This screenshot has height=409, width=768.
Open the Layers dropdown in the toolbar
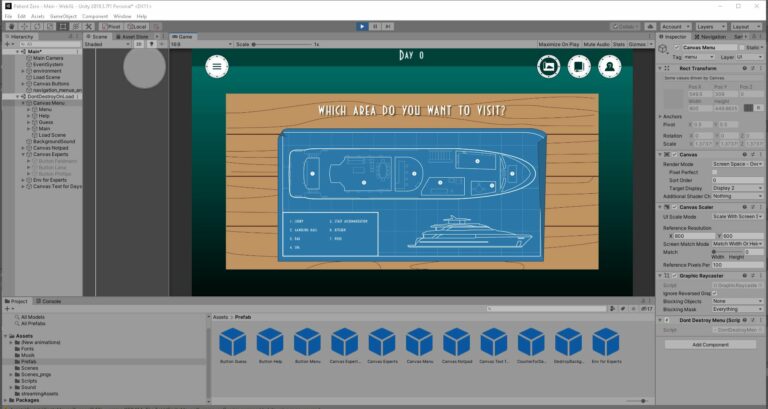(x=707, y=27)
